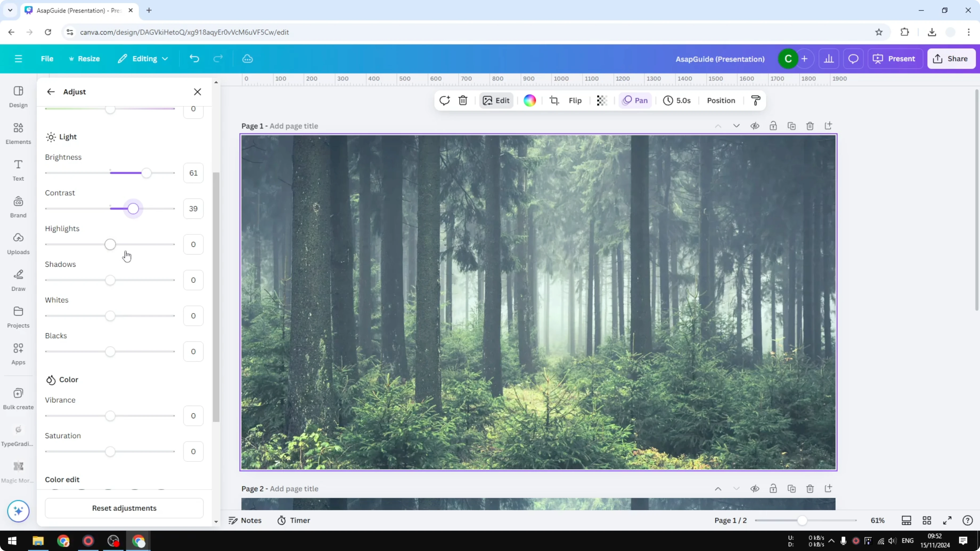Image resolution: width=980 pixels, height=551 pixels.
Task: Click the Reset adjustments button
Action: [124, 508]
